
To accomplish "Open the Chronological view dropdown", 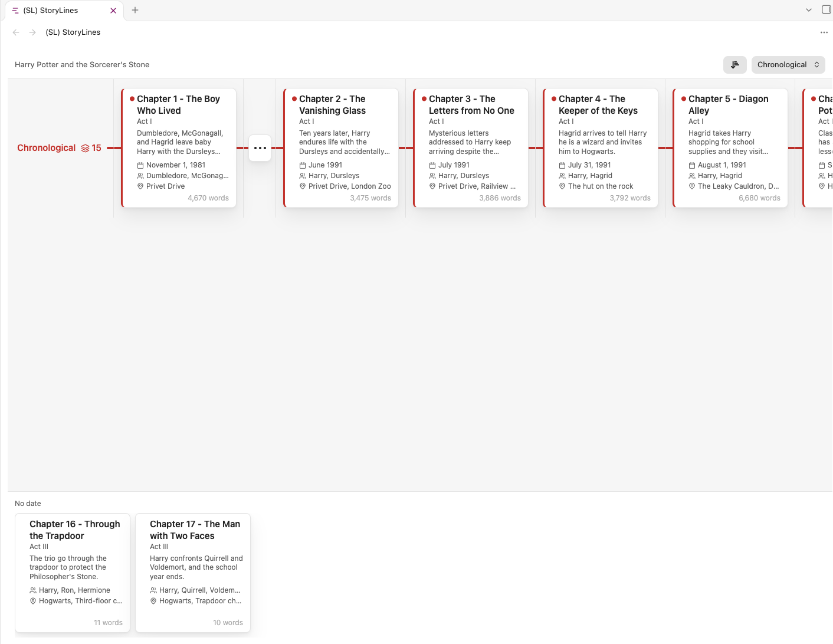I will click(788, 65).
